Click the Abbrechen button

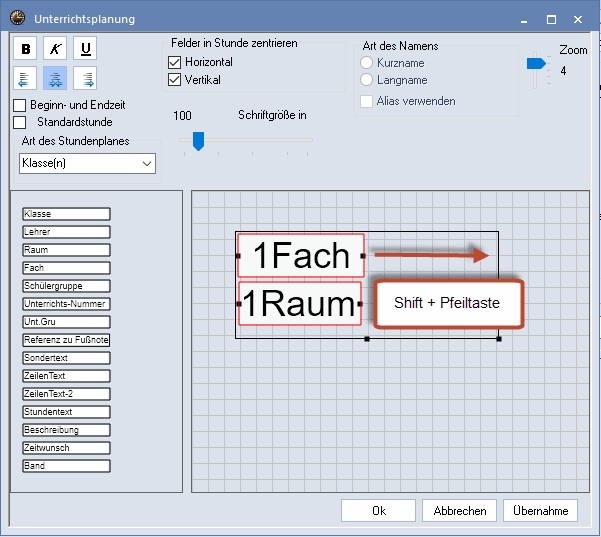[x=460, y=511]
